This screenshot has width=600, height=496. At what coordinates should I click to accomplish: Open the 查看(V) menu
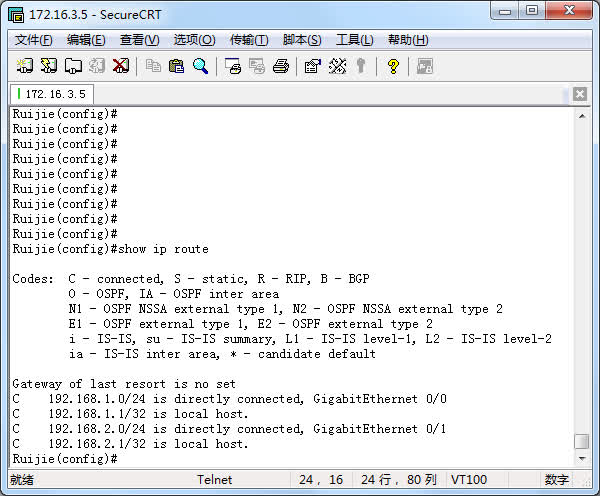(139, 40)
